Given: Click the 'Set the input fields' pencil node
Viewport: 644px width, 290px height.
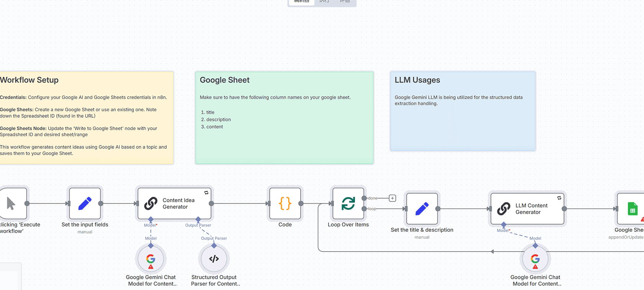Looking at the screenshot, I should click(85, 203).
